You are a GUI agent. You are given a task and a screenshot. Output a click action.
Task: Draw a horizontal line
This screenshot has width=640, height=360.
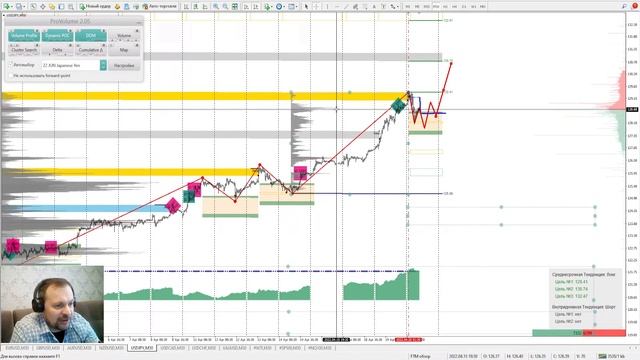point(337,7)
